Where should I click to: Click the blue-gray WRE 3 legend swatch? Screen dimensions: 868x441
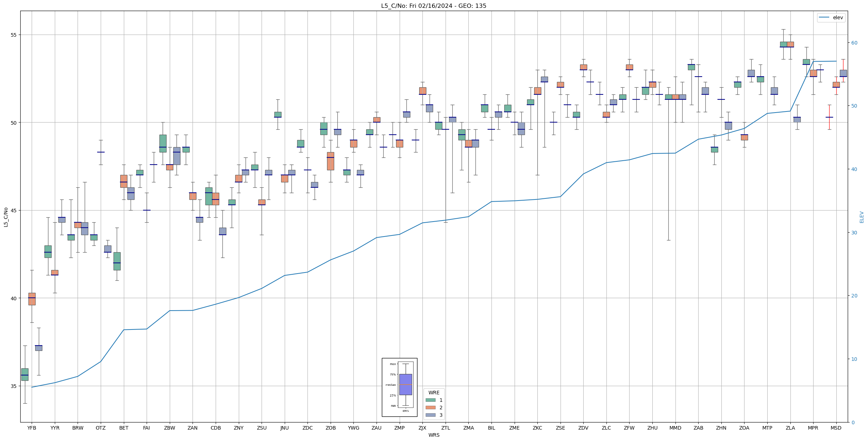(430, 415)
